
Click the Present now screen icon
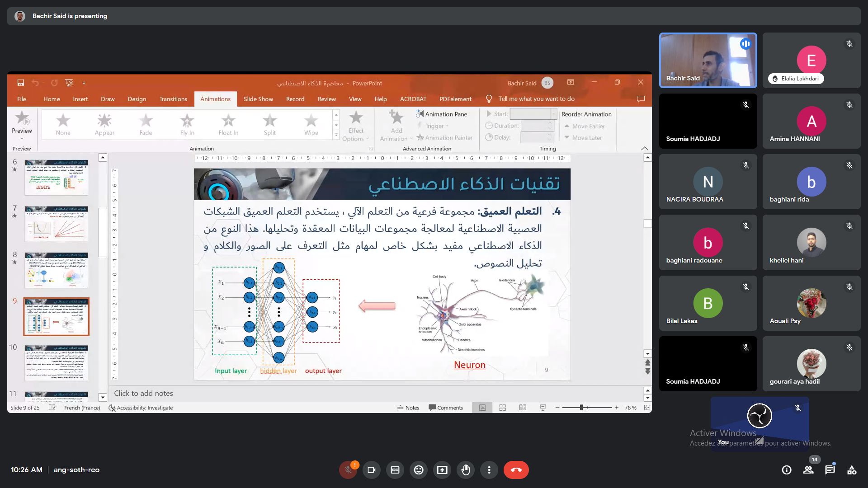click(x=442, y=470)
